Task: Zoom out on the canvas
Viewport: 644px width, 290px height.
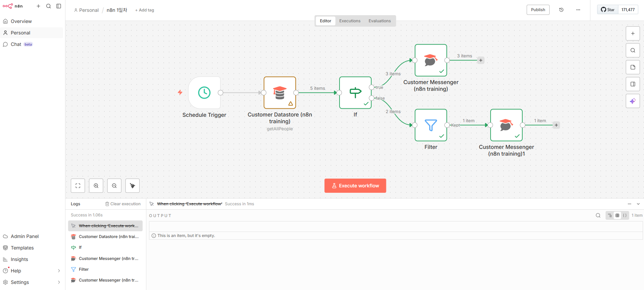Action: [114, 186]
